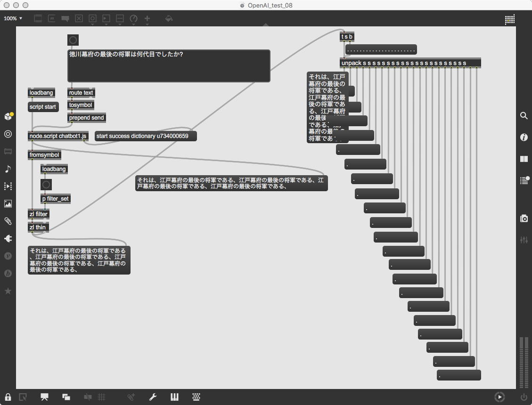Image resolution: width=532 pixels, height=405 pixels.
Task: Add a new object box from toolbar
Action: click(x=38, y=19)
